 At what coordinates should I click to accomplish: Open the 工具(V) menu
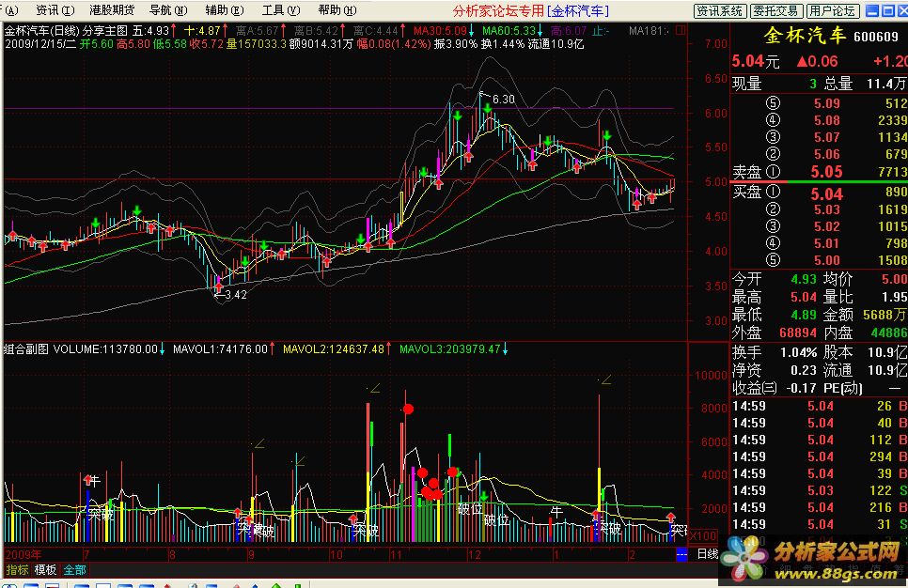click(281, 10)
